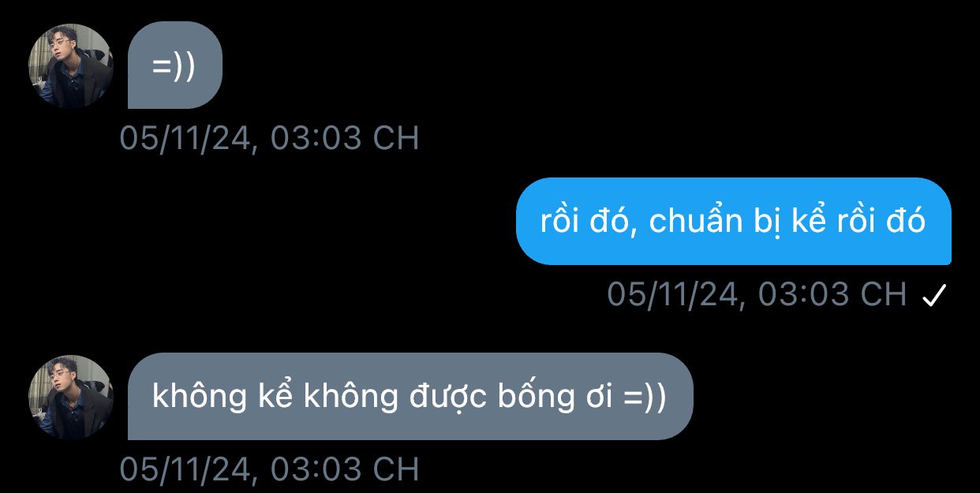Screen dimensions: 980x493
Task: Select the "không kể không được bống ơi" bubble
Action: click(x=410, y=397)
